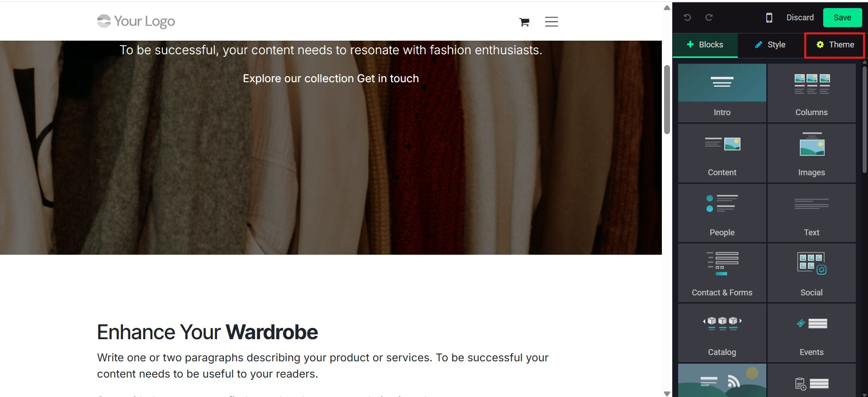Click the redo arrow icon
The image size is (868, 397).
(x=709, y=18)
